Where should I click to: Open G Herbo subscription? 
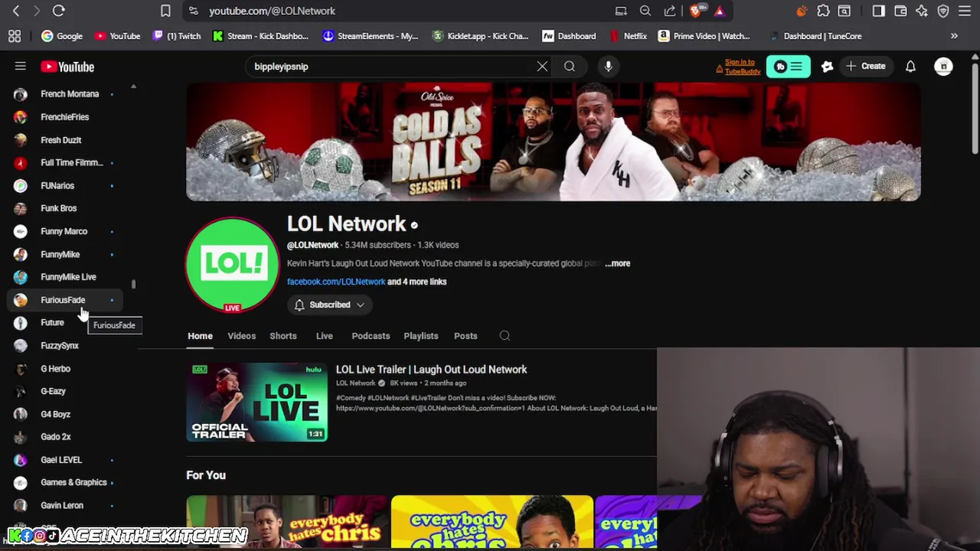point(55,369)
